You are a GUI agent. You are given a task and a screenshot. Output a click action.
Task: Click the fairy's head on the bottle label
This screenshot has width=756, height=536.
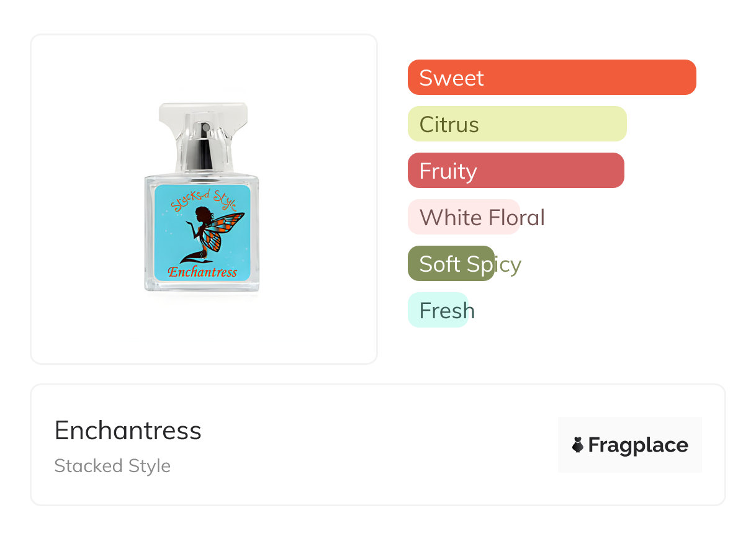click(x=202, y=215)
